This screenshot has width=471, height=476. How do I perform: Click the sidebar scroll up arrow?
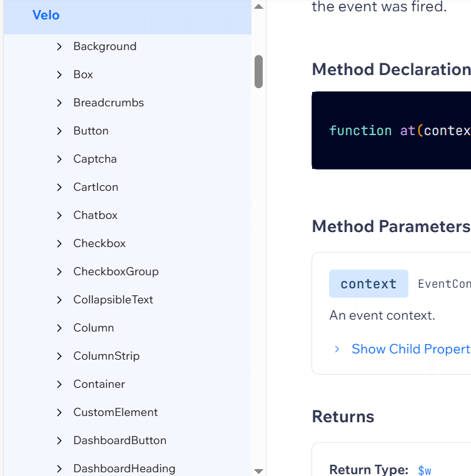[258, 6]
